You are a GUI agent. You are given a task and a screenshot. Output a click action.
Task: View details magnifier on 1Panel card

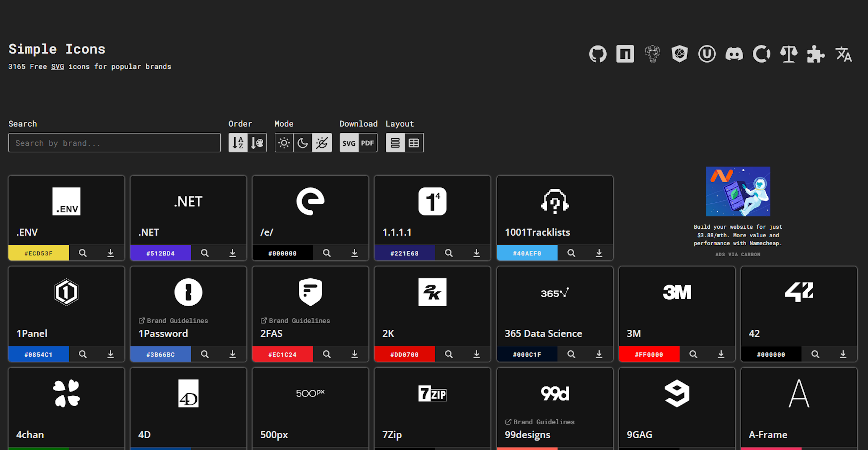tap(83, 354)
